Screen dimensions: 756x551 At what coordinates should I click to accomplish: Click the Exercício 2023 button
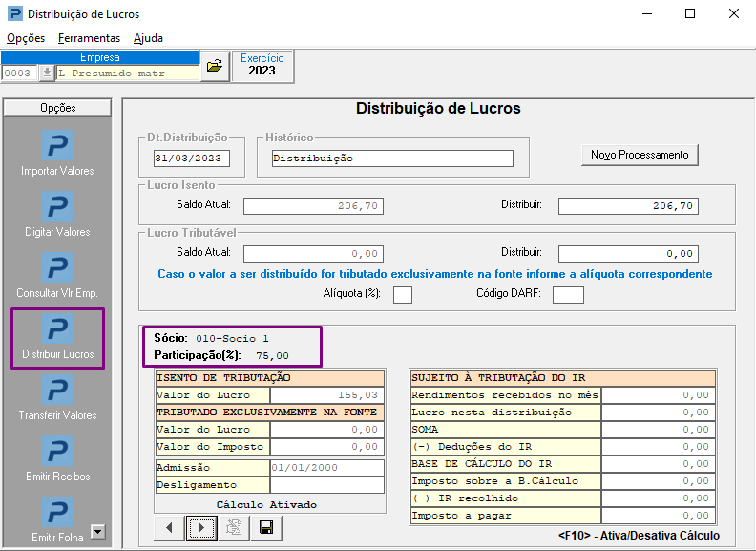(262, 65)
